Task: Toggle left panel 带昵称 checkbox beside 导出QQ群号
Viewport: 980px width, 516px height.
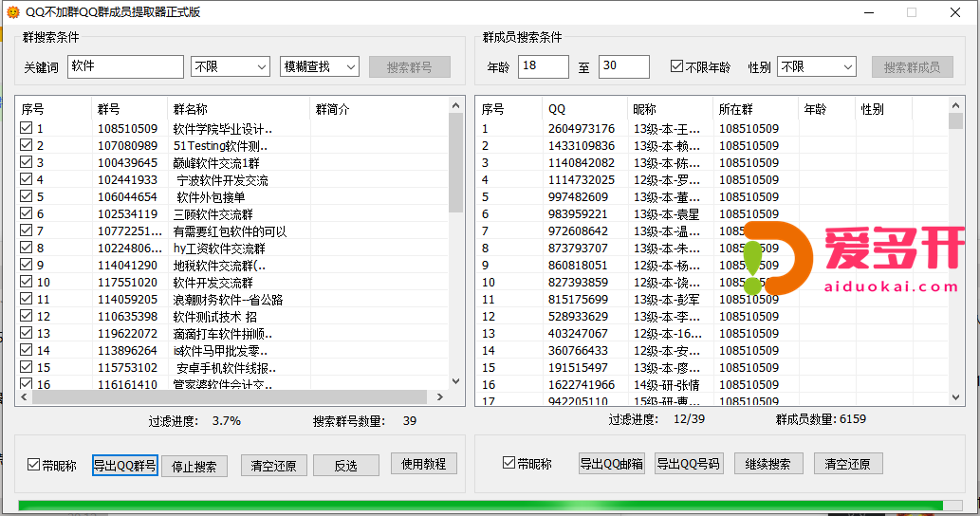Action: pos(34,465)
